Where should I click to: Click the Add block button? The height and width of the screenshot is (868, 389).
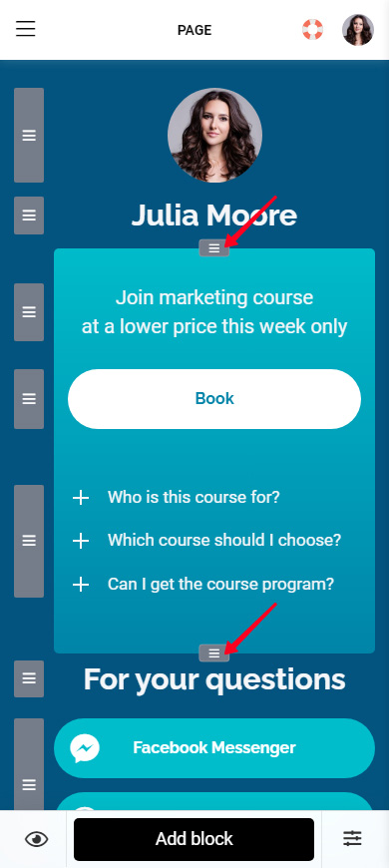[194, 839]
